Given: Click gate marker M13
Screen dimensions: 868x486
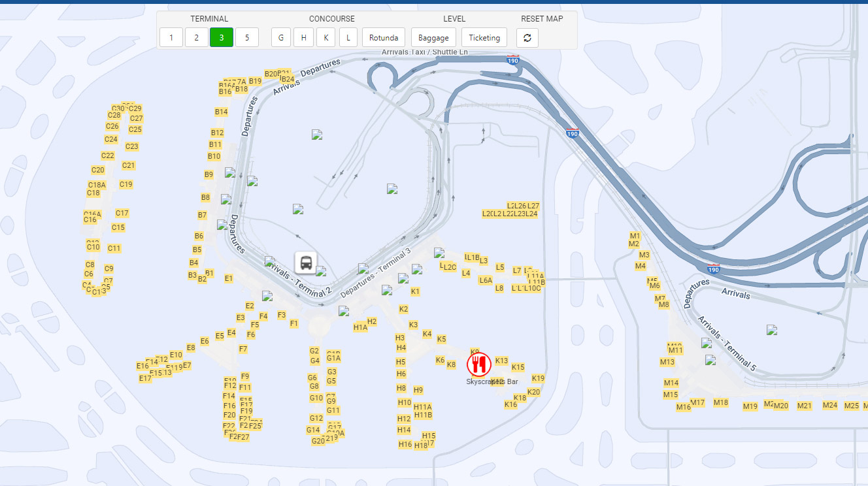Looking at the screenshot, I should [x=667, y=362].
